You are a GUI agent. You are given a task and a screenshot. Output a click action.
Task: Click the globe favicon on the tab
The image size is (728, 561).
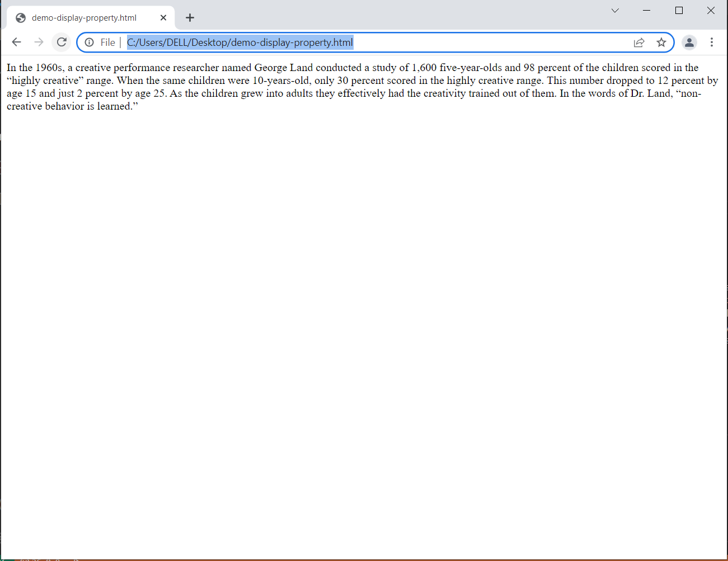tap(21, 18)
